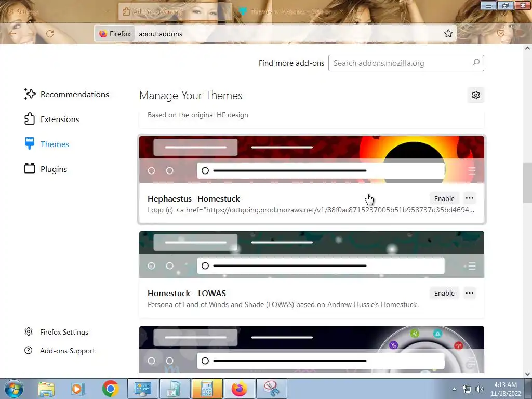This screenshot has height=399, width=532.
Task: Click the zodiac wheel theme preview
Action: click(312, 350)
